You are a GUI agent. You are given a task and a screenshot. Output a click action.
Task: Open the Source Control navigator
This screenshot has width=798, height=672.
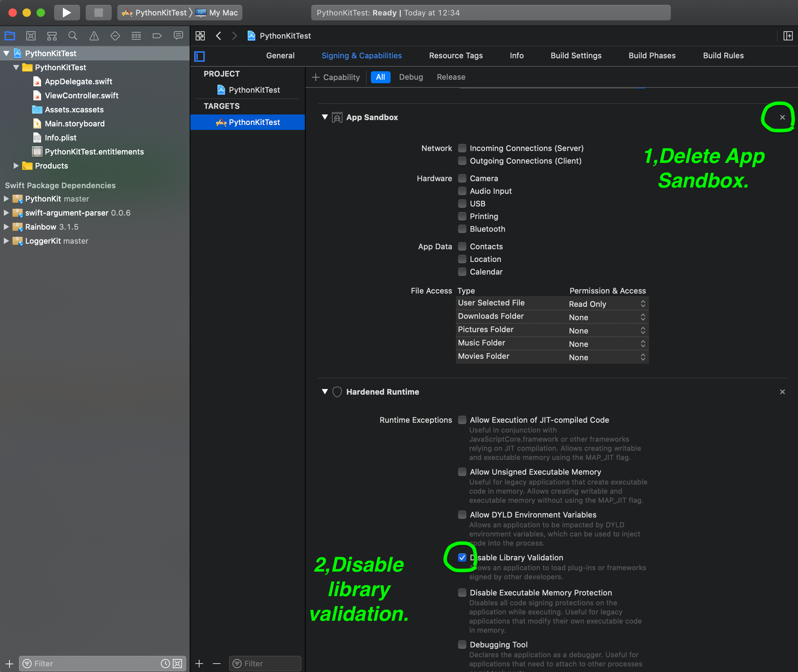[31, 36]
